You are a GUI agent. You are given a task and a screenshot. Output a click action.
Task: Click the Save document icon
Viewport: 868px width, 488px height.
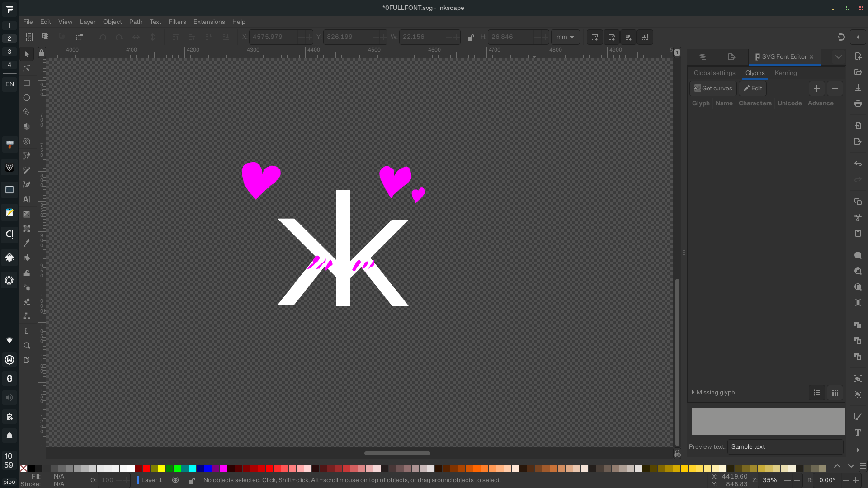pyautogui.click(x=858, y=88)
